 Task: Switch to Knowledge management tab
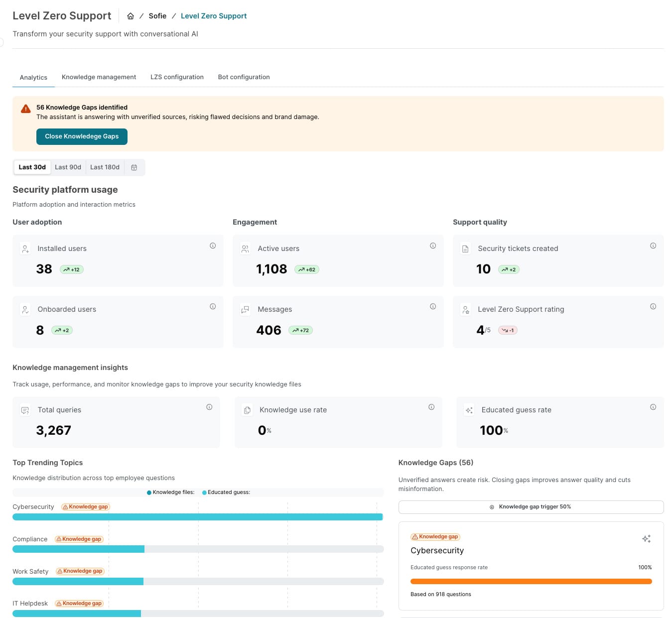pos(99,77)
